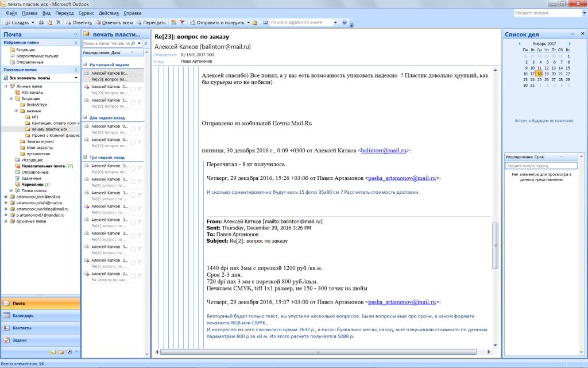Click the Folder List icon at pane bottom
Viewport: 588px width, 368px height.
(x=61, y=352)
